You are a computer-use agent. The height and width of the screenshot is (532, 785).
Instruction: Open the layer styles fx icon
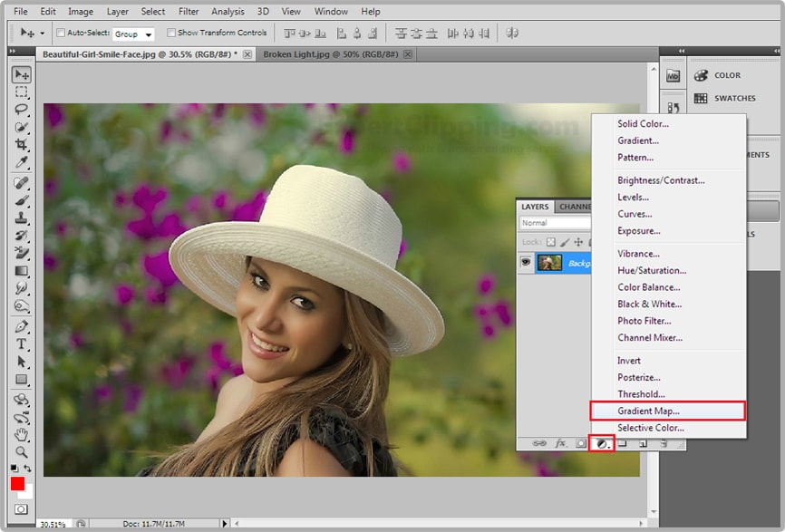click(x=560, y=443)
